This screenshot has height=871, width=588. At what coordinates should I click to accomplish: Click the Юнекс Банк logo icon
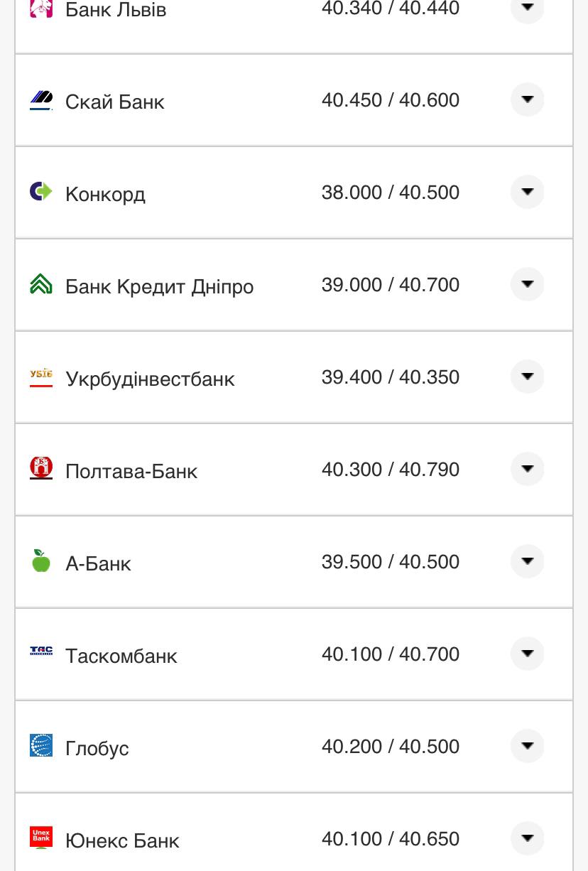[41, 837]
